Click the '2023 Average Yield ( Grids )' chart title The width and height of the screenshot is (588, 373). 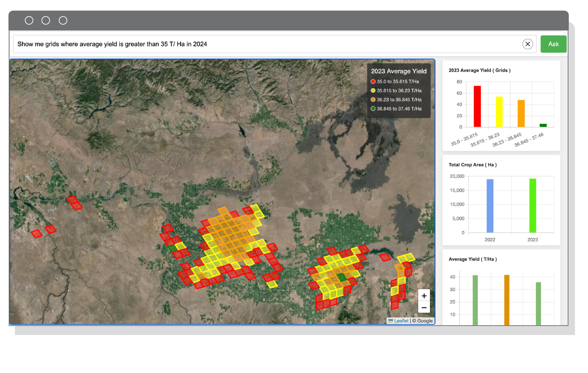(480, 70)
